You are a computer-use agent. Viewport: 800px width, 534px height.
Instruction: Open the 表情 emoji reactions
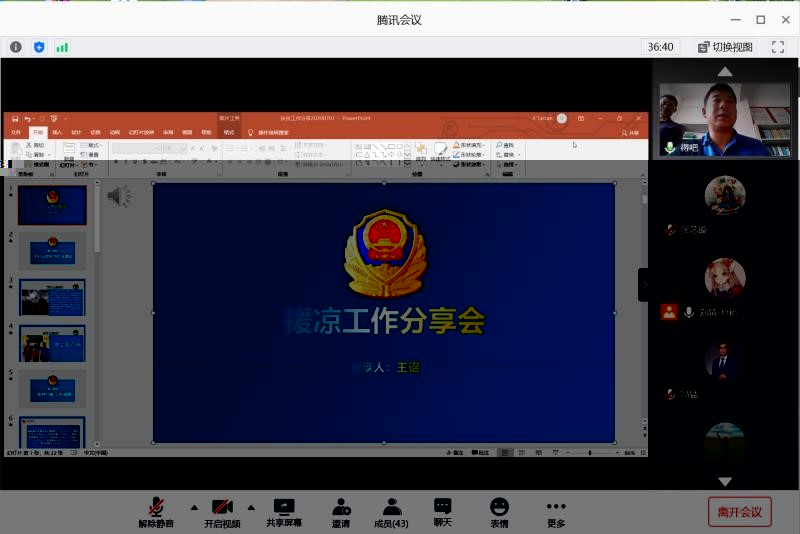pos(499,513)
